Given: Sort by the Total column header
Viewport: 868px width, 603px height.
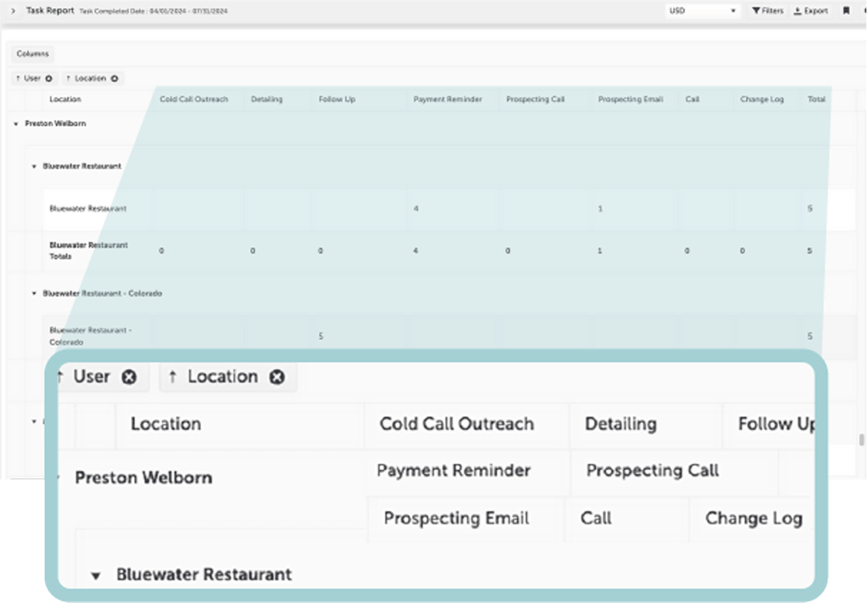Looking at the screenshot, I should [x=816, y=100].
